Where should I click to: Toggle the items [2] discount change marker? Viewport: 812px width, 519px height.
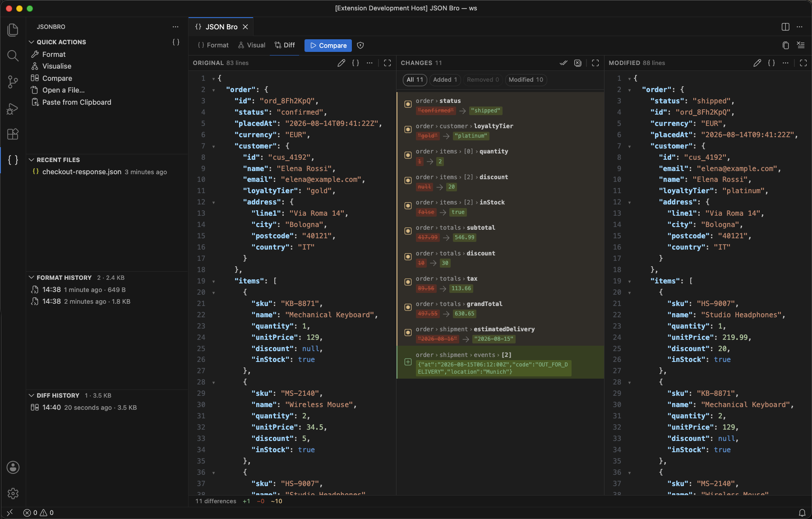pyautogui.click(x=408, y=180)
